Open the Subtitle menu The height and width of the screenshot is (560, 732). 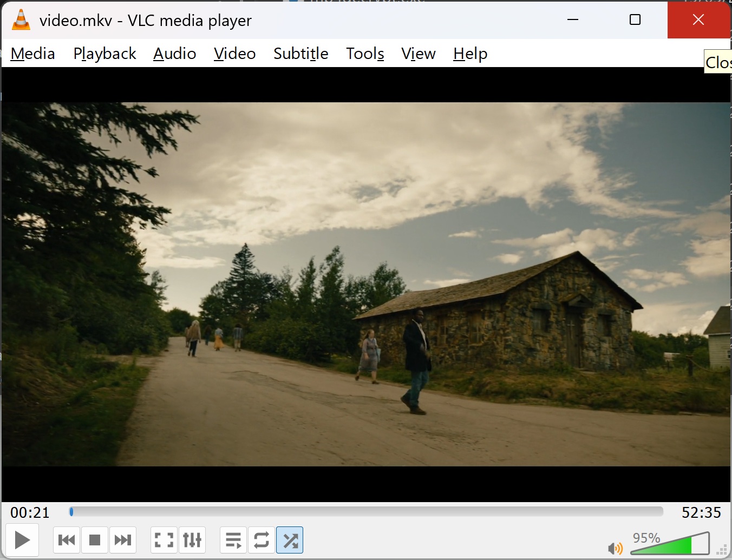pos(301,54)
